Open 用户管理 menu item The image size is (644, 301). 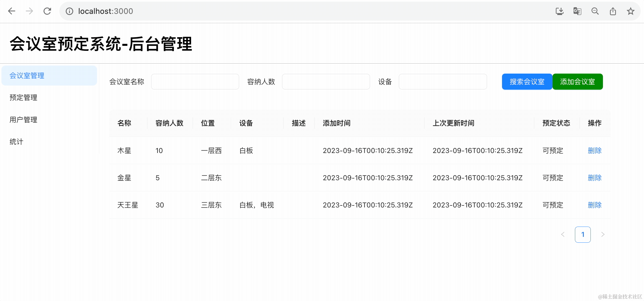(23, 120)
